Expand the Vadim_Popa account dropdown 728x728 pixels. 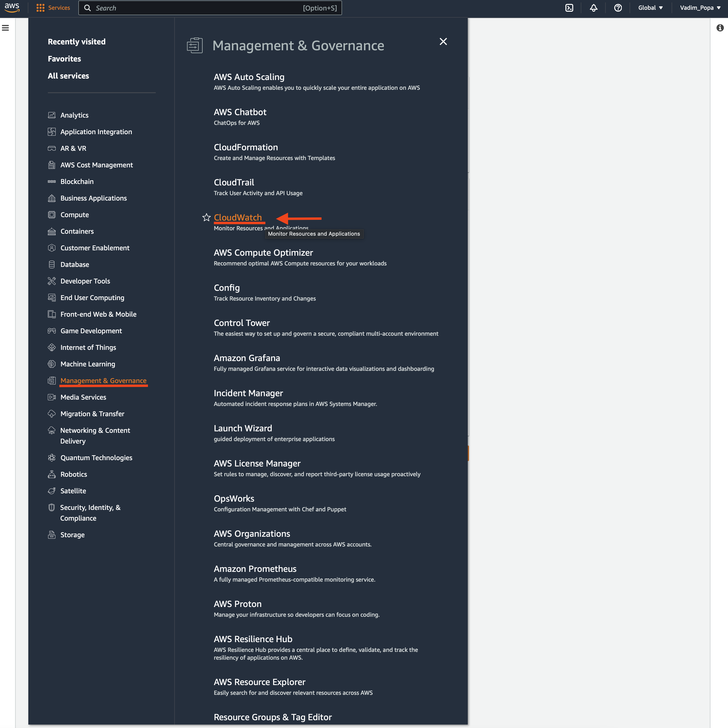point(700,8)
